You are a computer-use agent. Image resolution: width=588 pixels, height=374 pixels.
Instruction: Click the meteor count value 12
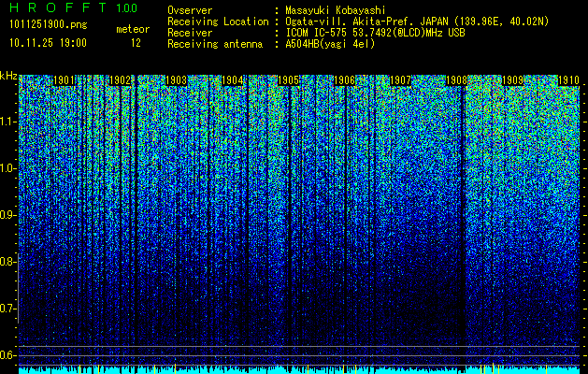point(136,43)
